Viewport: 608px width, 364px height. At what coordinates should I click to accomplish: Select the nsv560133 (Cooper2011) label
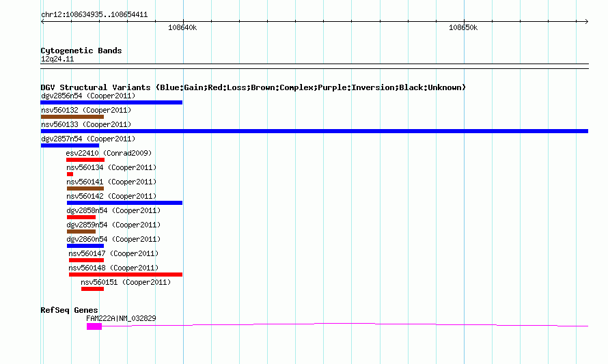[x=86, y=124]
